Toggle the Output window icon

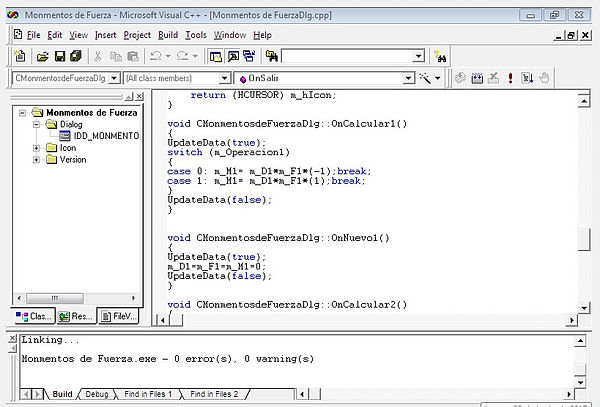click(x=233, y=57)
